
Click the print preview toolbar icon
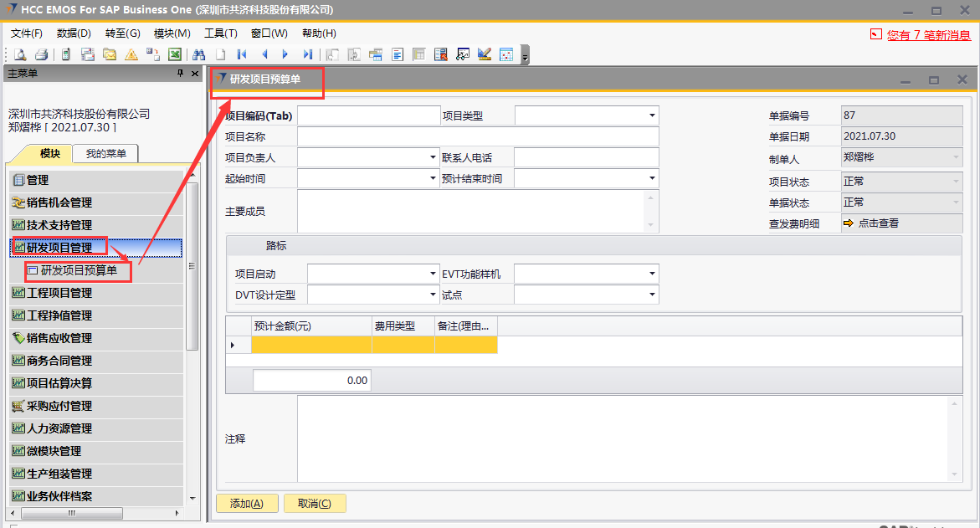click(x=20, y=54)
